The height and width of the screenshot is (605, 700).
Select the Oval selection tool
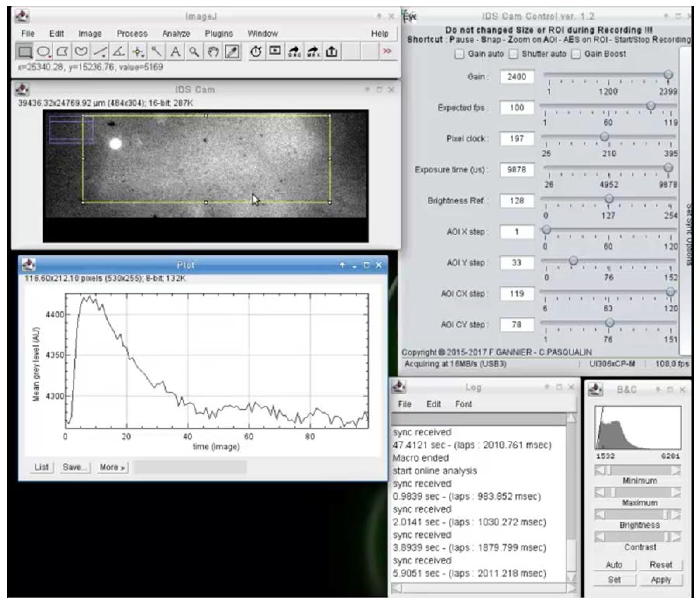tap(44, 52)
